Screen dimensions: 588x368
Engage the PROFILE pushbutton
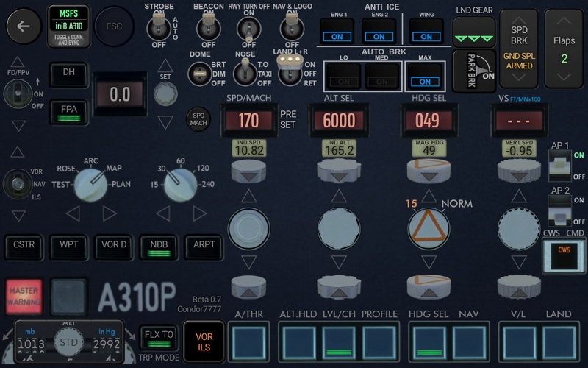point(379,342)
